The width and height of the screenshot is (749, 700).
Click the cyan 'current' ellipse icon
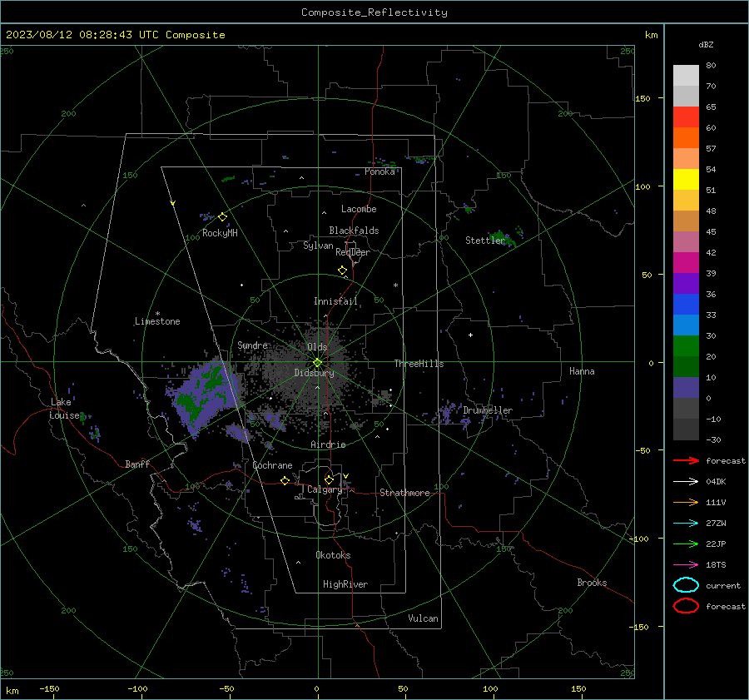pos(686,585)
